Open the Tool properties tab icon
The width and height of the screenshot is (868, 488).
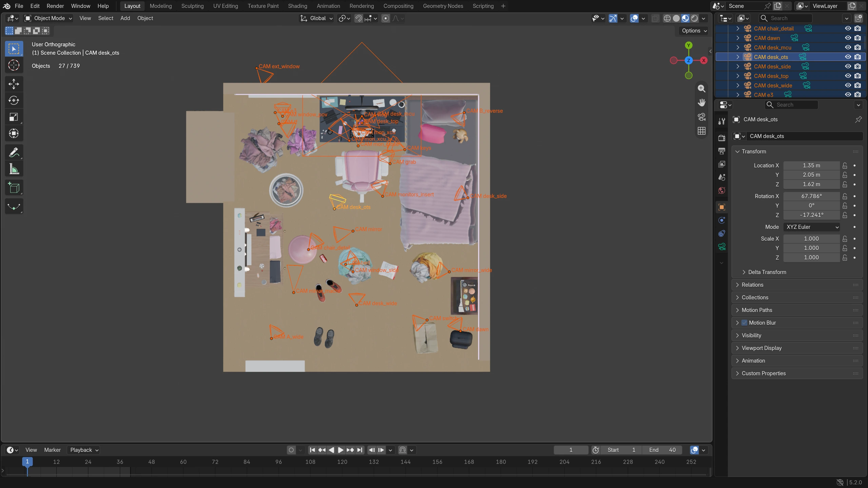click(722, 121)
